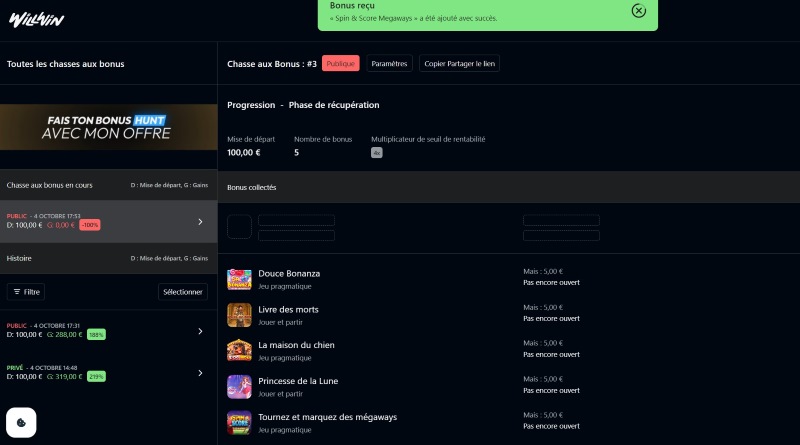Screen dimensions: 800x445
Task: Click the WillWin logo
Action: pyautogui.click(x=35, y=19)
